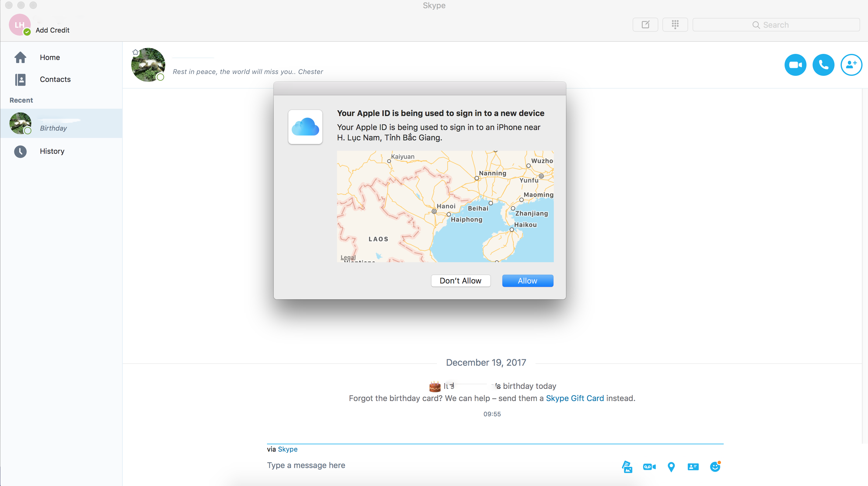Click Add Credit
Screen dimensions: 868x486
coord(53,30)
